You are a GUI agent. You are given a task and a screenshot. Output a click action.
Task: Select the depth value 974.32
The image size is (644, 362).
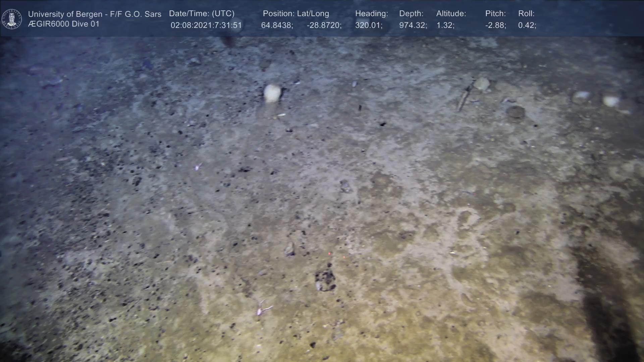(x=413, y=25)
